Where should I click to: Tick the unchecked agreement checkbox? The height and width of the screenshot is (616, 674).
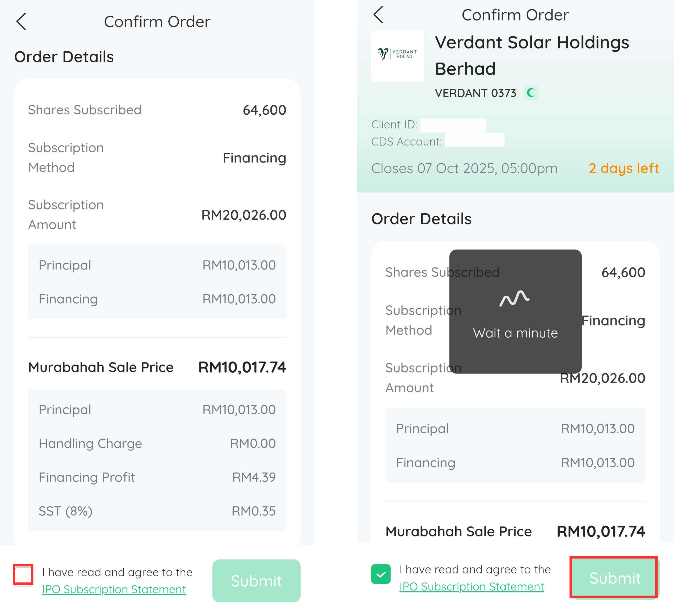23,575
